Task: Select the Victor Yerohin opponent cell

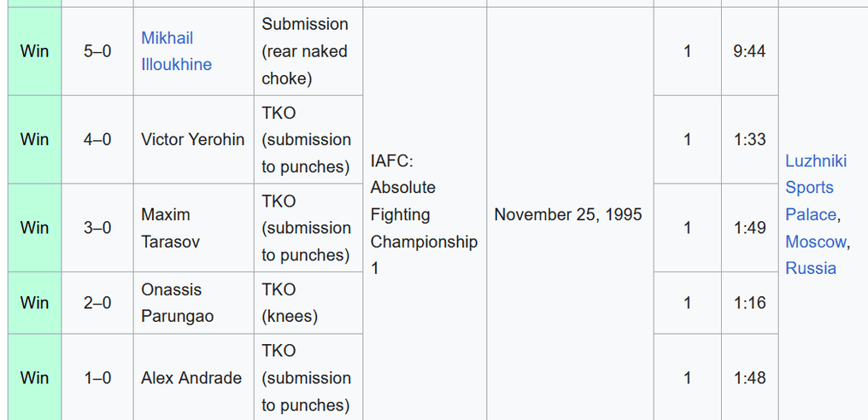Action: coord(193,139)
